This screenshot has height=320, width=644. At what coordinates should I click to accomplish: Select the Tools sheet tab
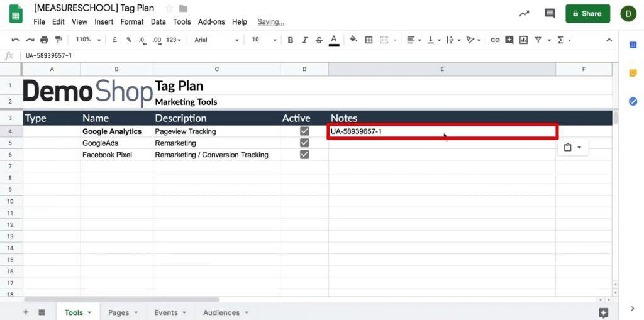coord(78,312)
